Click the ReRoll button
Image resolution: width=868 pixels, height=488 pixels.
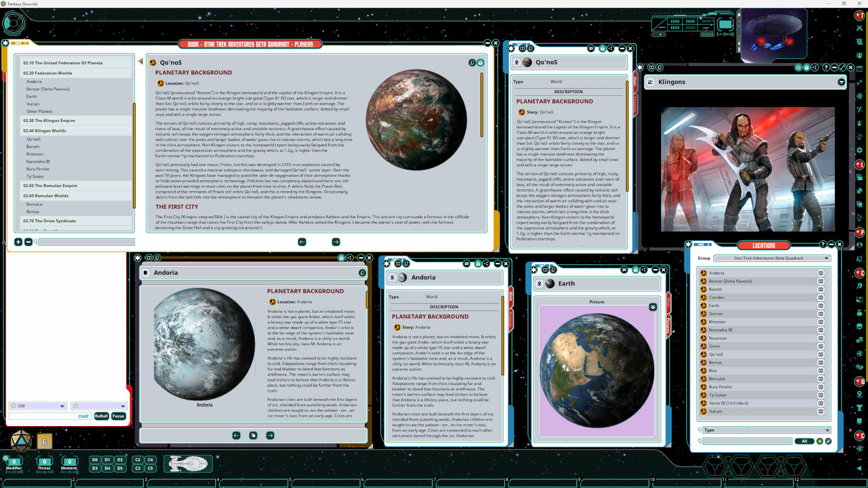point(101,417)
